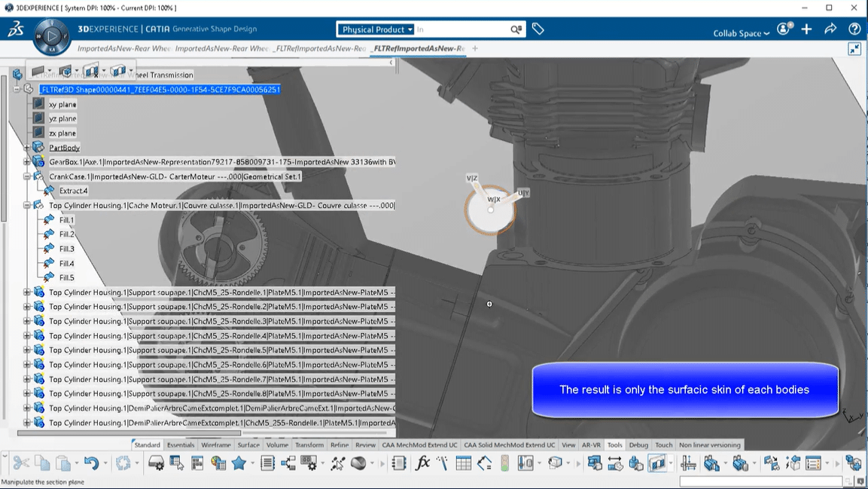Viewport: 868px width, 489px height.
Task: Click the search text input field
Action: [461, 29]
